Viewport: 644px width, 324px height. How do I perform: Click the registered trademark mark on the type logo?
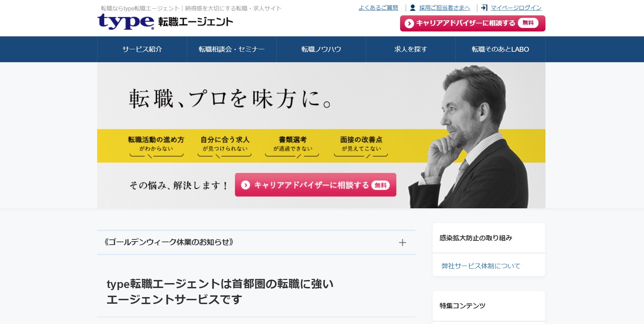pos(153,28)
